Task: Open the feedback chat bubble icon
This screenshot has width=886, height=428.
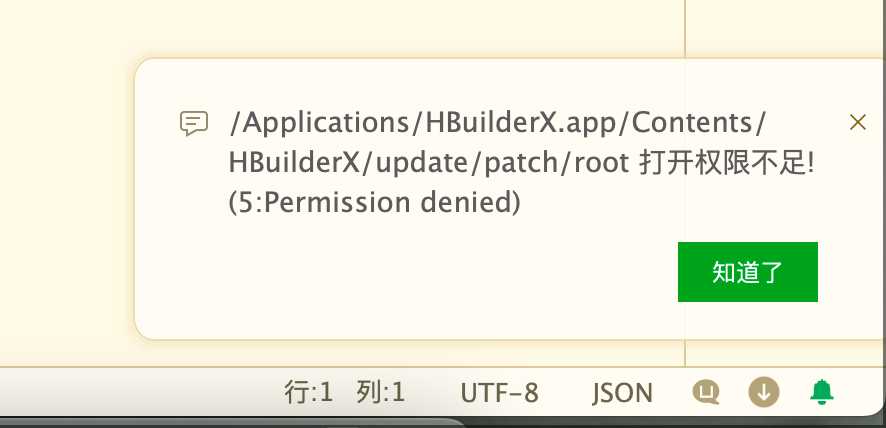Action: point(706,392)
